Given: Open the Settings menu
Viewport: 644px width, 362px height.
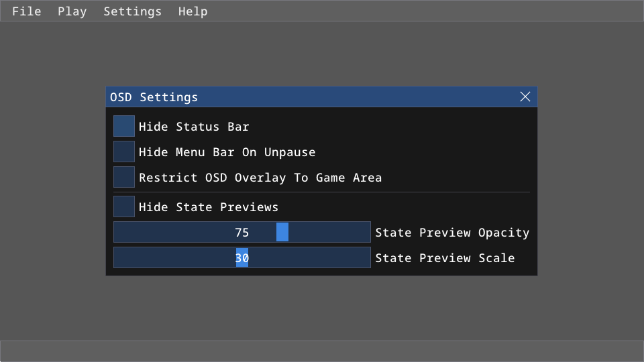Looking at the screenshot, I should [132, 11].
